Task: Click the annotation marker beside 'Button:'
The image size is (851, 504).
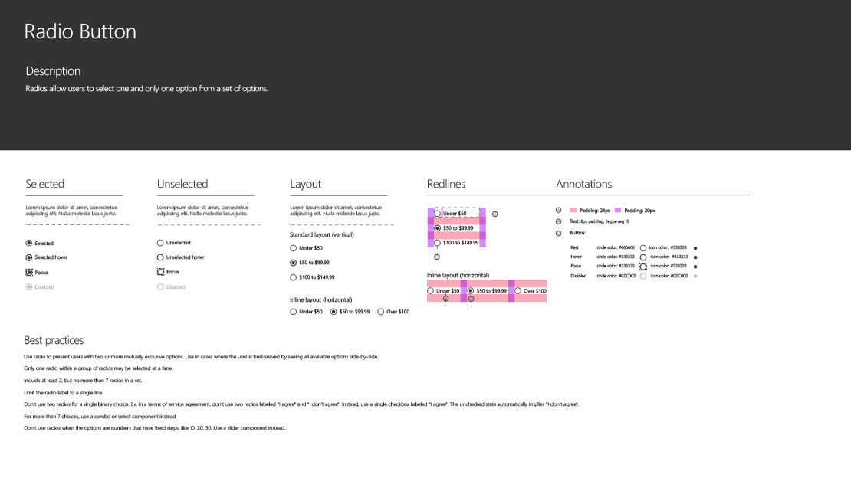Action: tap(558, 234)
